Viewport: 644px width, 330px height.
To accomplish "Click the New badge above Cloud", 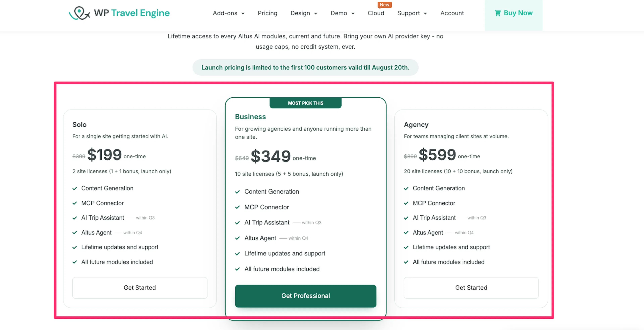I will 384,5.
